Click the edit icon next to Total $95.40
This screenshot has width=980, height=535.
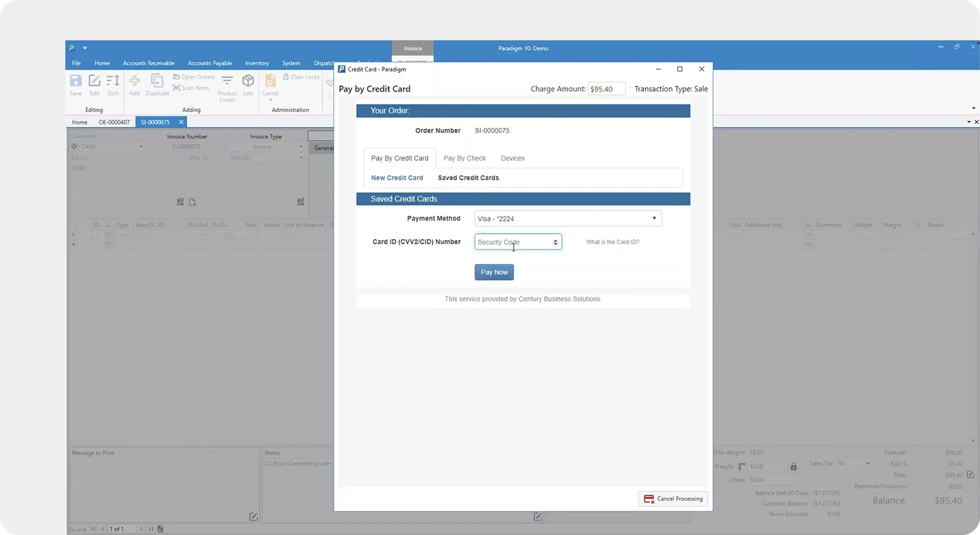tap(970, 474)
